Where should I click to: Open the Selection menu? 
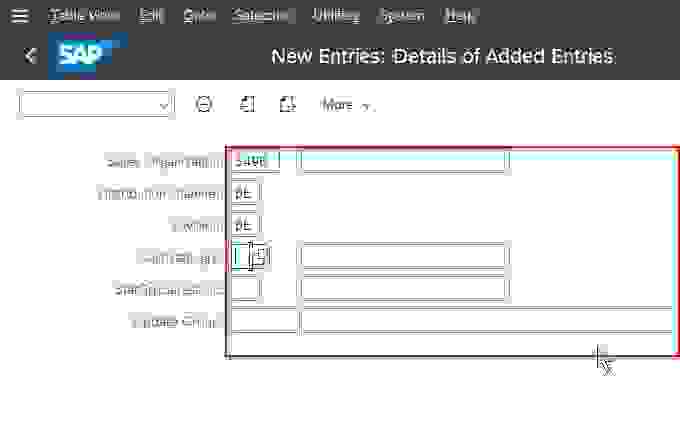[x=261, y=16]
